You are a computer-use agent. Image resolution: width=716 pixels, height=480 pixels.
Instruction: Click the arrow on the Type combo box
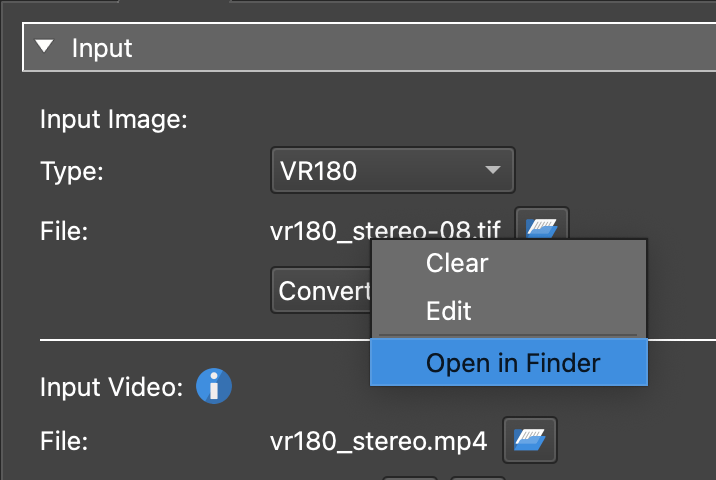(x=492, y=171)
